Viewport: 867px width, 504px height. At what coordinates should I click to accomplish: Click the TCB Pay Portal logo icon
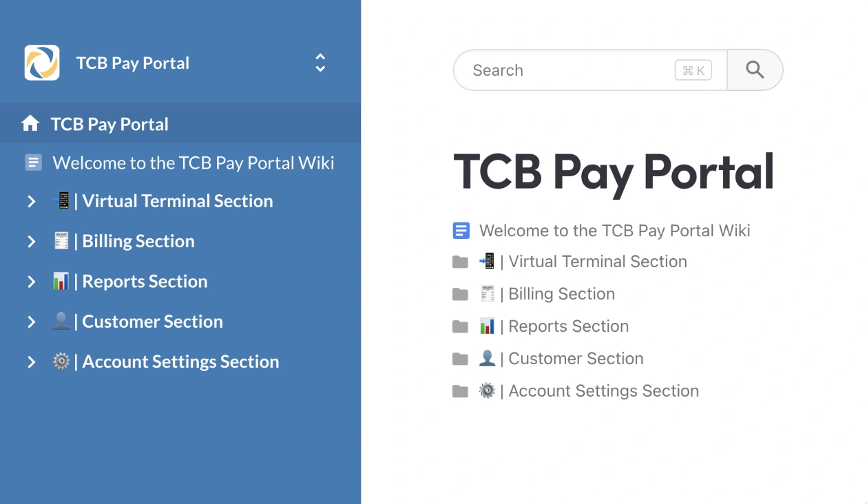(42, 63)
